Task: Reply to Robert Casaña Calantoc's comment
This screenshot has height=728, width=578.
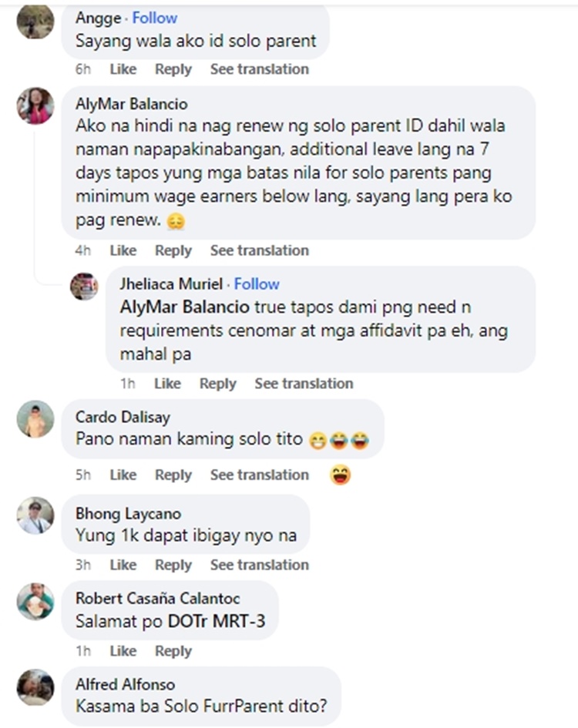Action: coord(173,652)
